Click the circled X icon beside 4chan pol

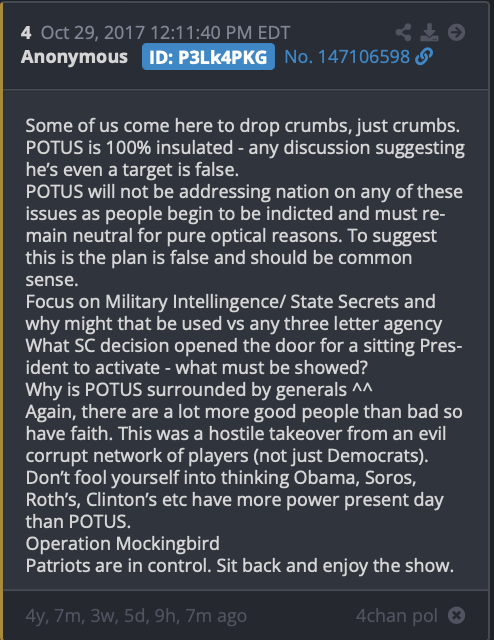coord(456,615)
